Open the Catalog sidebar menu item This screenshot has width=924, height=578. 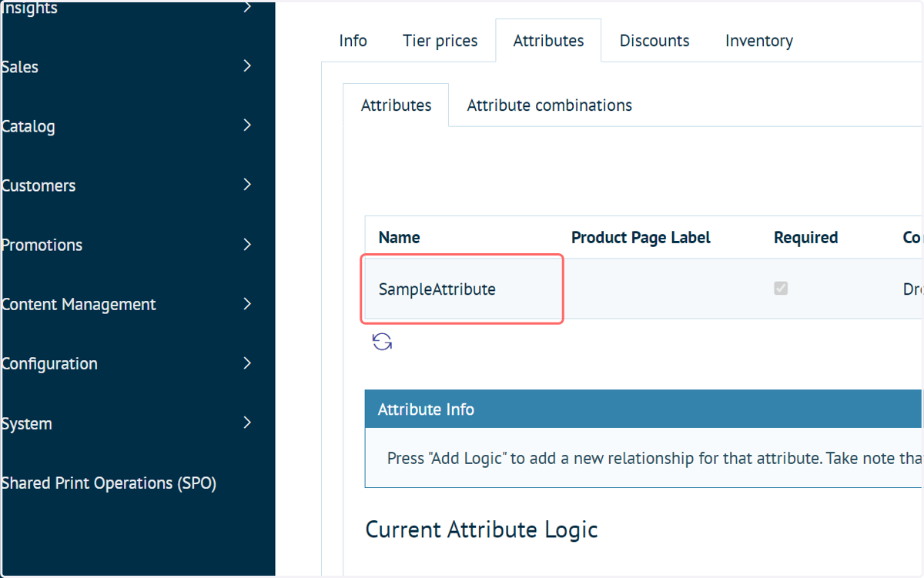pos(28,126)
